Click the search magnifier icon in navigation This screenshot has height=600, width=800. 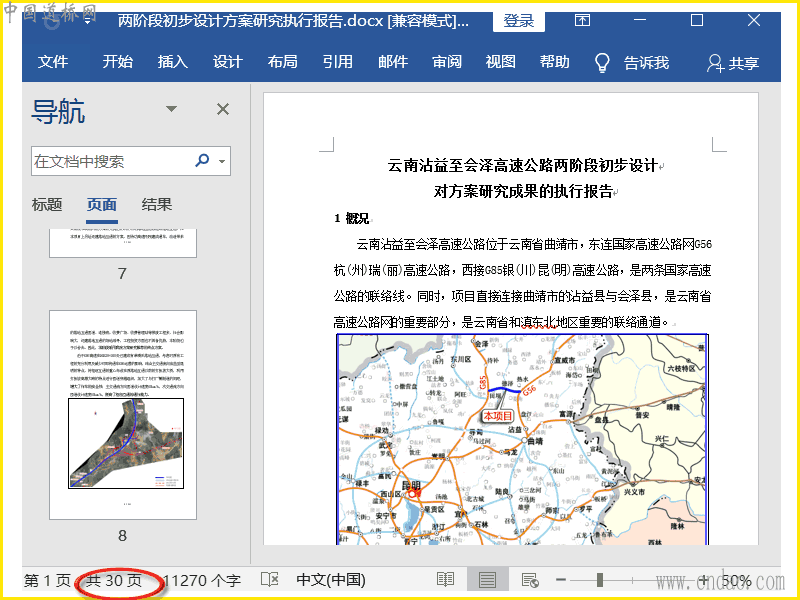point(203,161)
